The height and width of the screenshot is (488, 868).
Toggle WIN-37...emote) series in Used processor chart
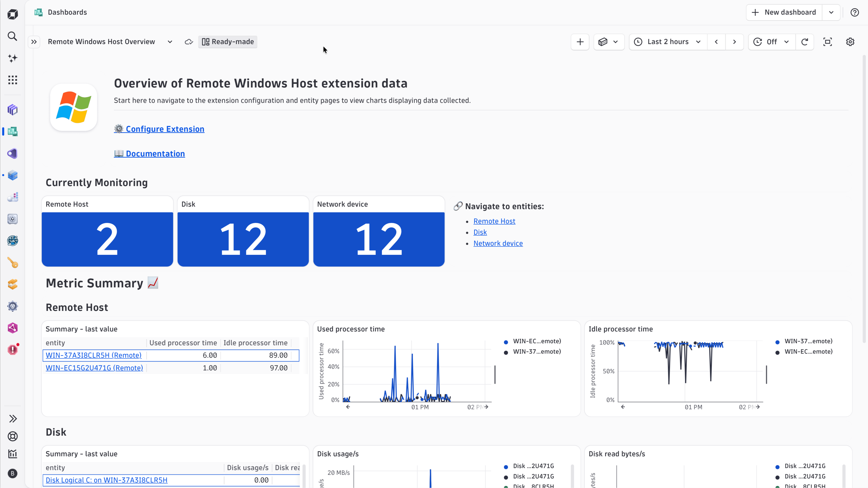click(x=533, y=352)
